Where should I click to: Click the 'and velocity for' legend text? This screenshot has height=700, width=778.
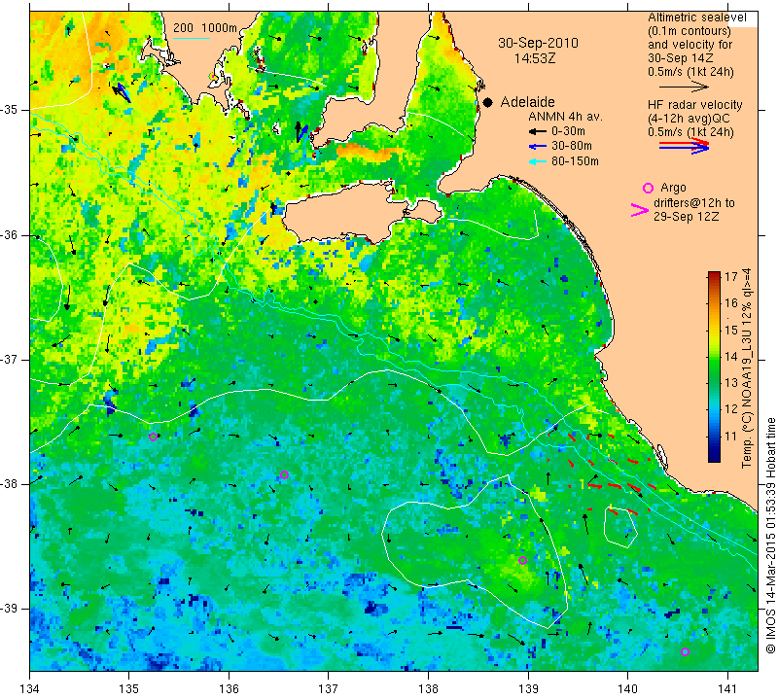pos(690,45)
